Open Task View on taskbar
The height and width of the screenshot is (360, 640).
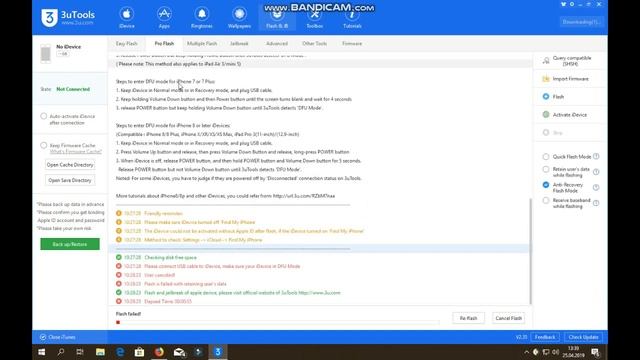pos(80,352)
